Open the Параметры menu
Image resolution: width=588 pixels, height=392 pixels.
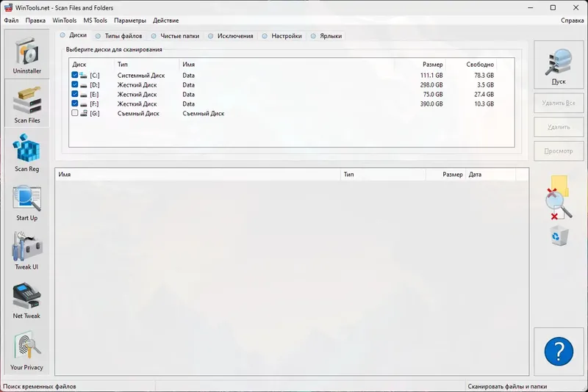click(130, 21)
